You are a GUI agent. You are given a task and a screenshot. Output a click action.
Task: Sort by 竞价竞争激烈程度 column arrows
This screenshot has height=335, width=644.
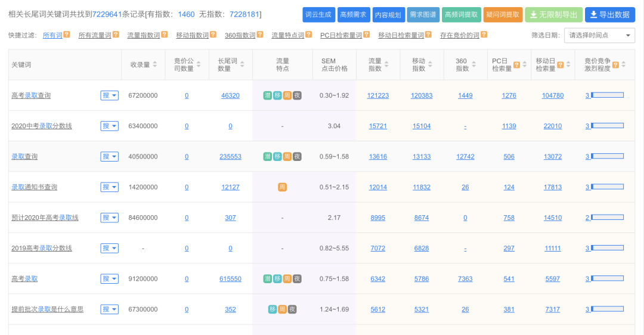tap(624, 64)
